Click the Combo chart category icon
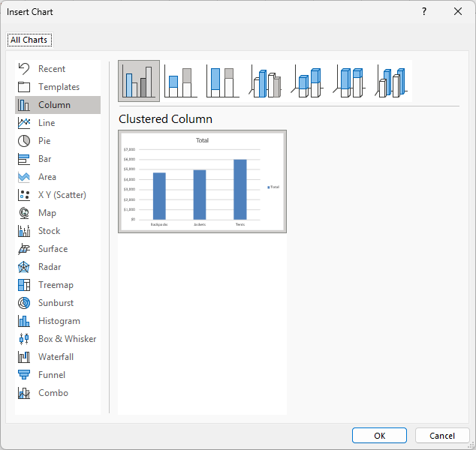476x450 pixels. [24, 393]
